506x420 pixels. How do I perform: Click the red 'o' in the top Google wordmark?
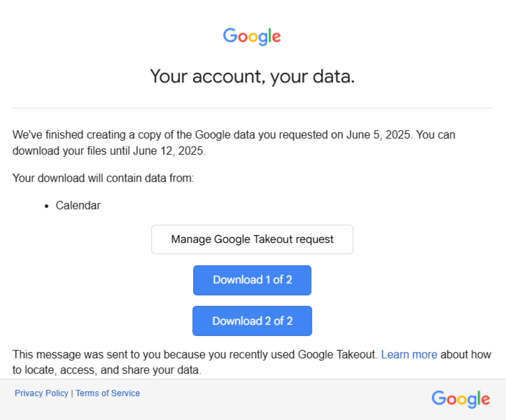click(243, 37)
